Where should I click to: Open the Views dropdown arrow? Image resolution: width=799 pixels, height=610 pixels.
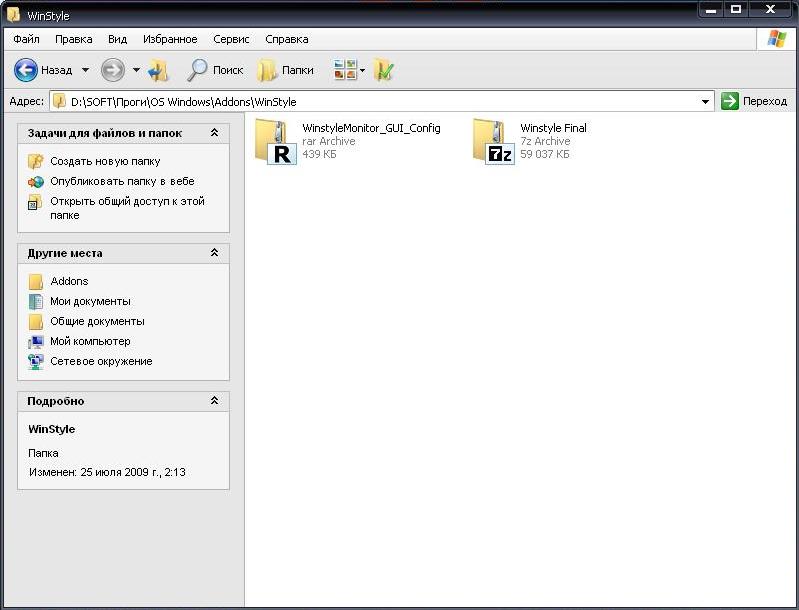(362, 70)
